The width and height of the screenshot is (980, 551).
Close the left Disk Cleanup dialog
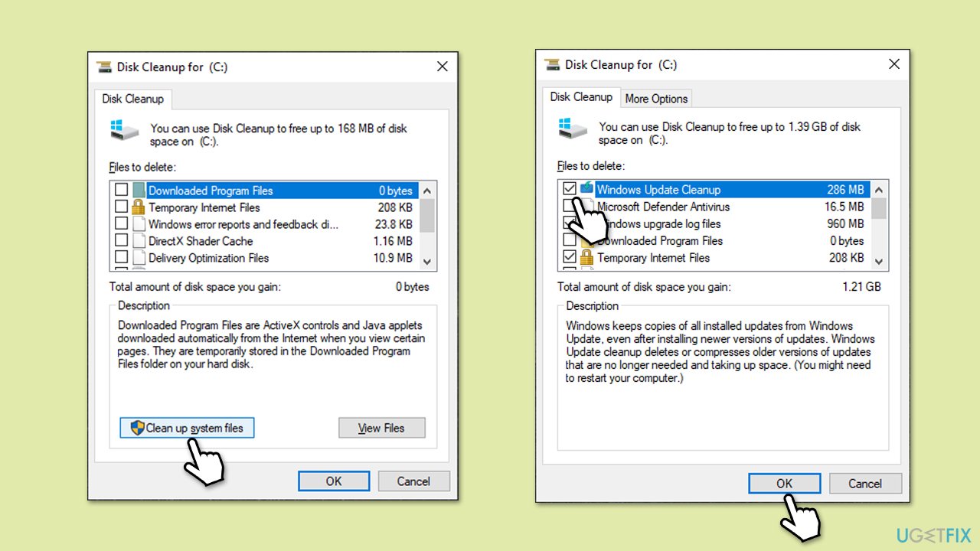(442, 67)
